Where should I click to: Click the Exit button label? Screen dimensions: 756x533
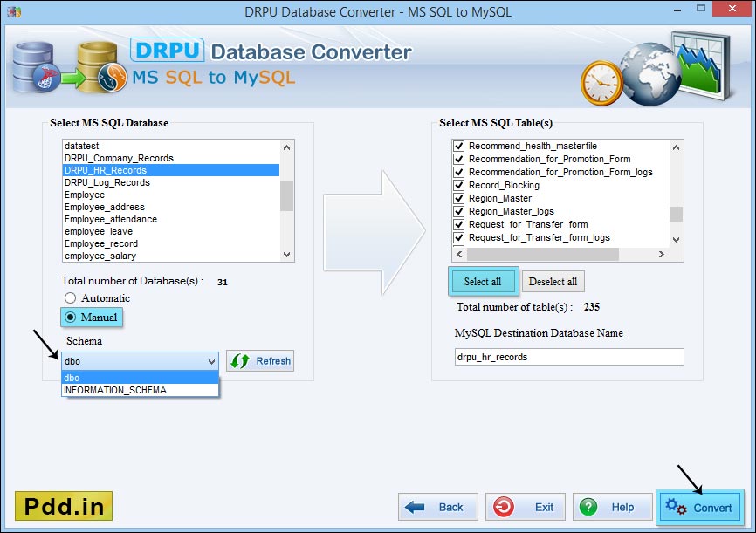[x=545, y=507]
